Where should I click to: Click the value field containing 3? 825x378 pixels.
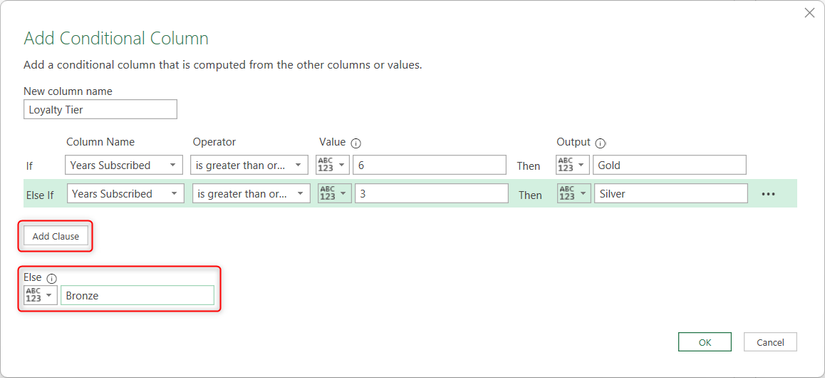click(431, 194)
